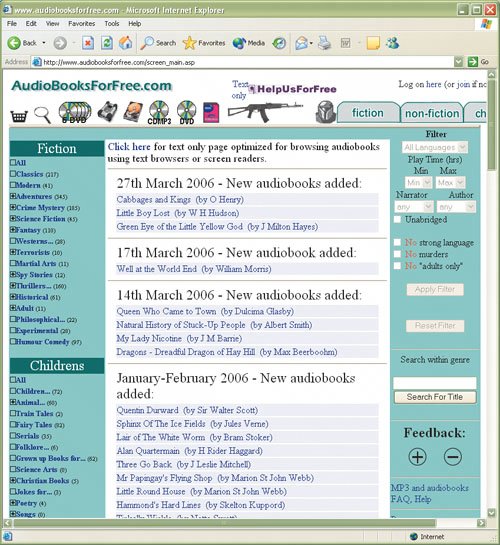The height and width of the screenshot is (545, 500).
Task: Enable the Unabridged checkbox
Action: [397, 219]
